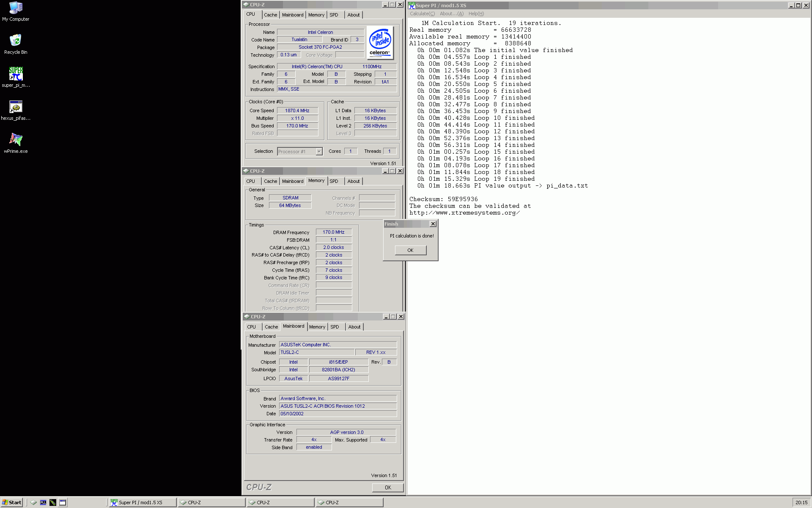Activate the third CPU-Z taskbar button
The height and width of the screenshot is (508, 812).
pyautogui.click(x=349, y=502)
